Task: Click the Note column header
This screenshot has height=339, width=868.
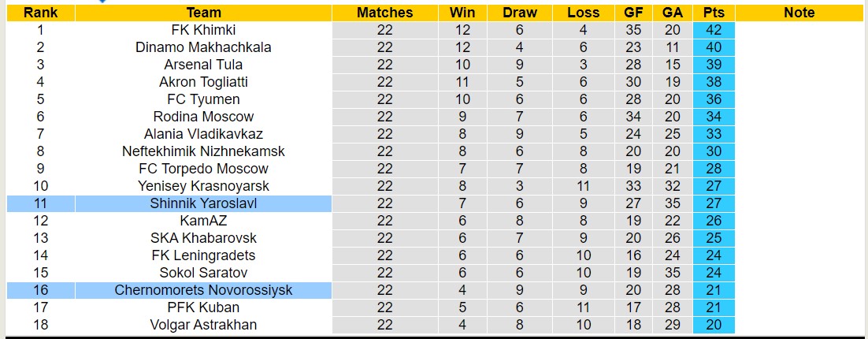Action: pos(799,13)
